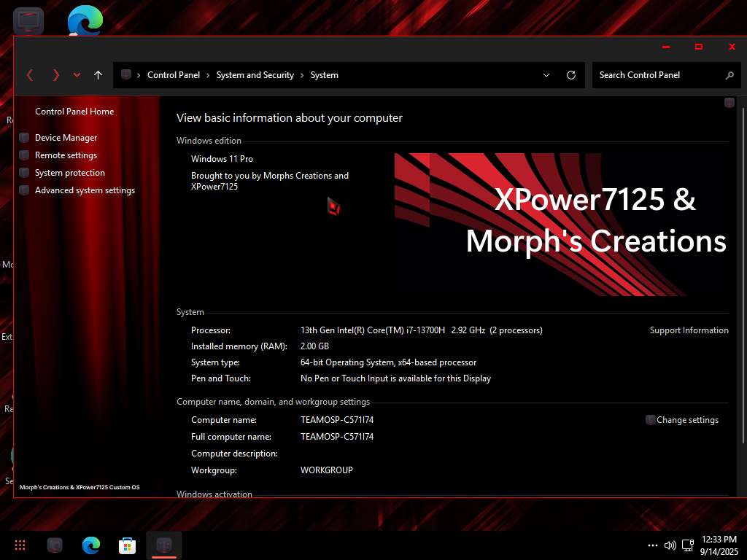The height and width of the screenshot is (560, 747).
Task: Open desktop monitor icon at top left
Action: pyautogui.click(x=28, y=21)
